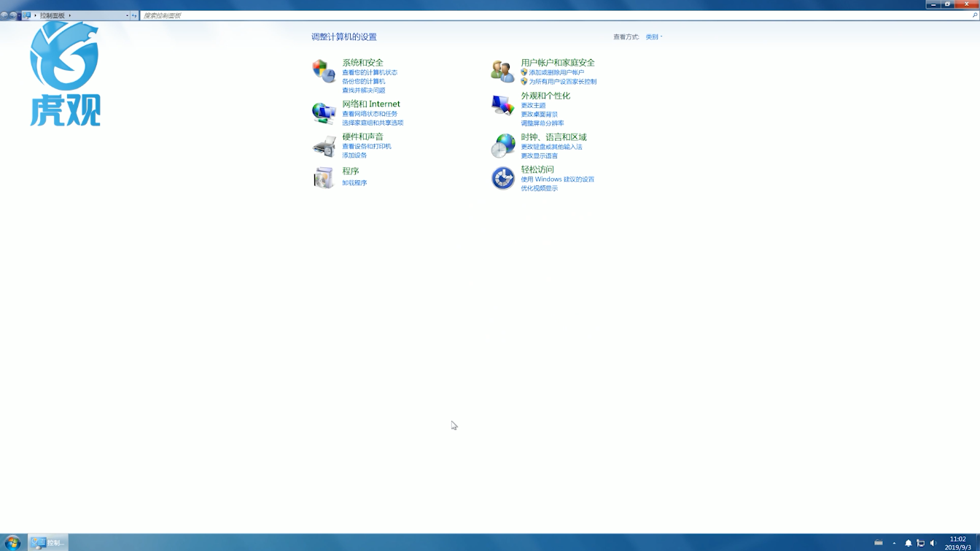This screenshot has width=980, height=551.
Task: Click 添加设备 link
Action: point(354,155)
